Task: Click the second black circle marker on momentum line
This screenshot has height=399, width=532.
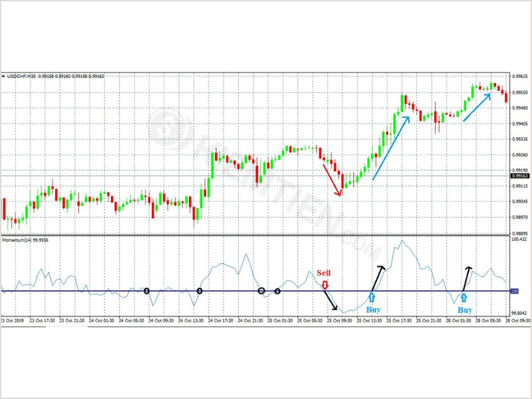Action: pyautogui.click(x=200, y=291)
